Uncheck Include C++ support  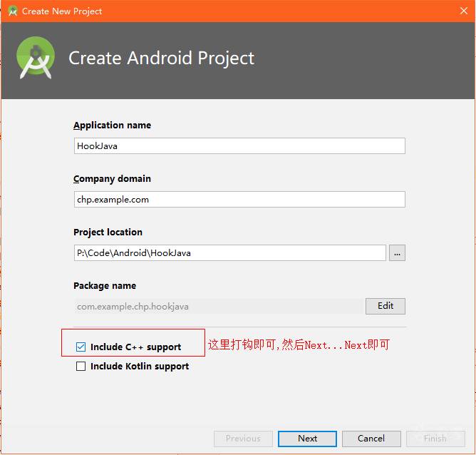pos(81,347)
